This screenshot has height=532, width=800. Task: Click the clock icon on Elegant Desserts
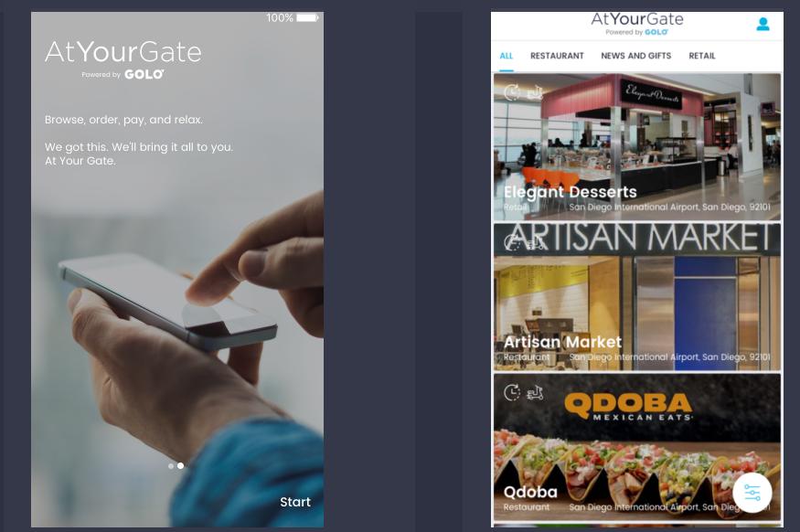click(x=512, y=92)
